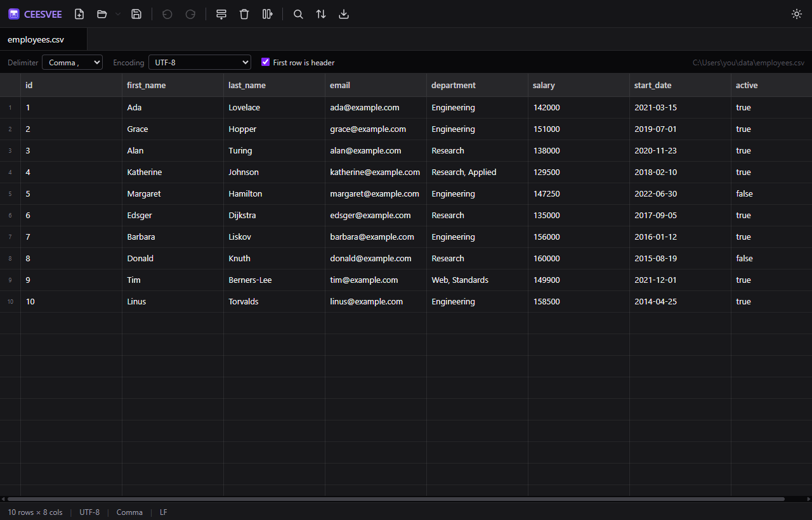812x520 pixels.
Task: Select the last_name column header
Action: (274, 85)
